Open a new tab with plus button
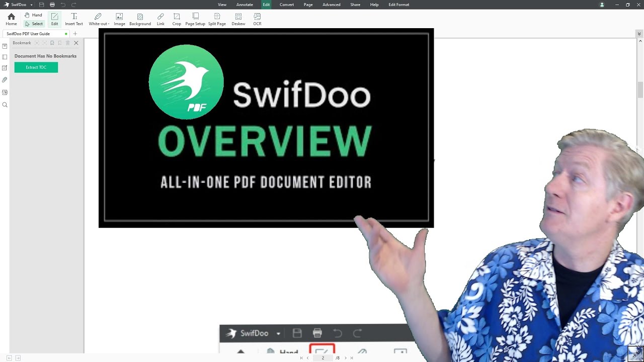The image size is (644, 362). (x=75, y=34)
